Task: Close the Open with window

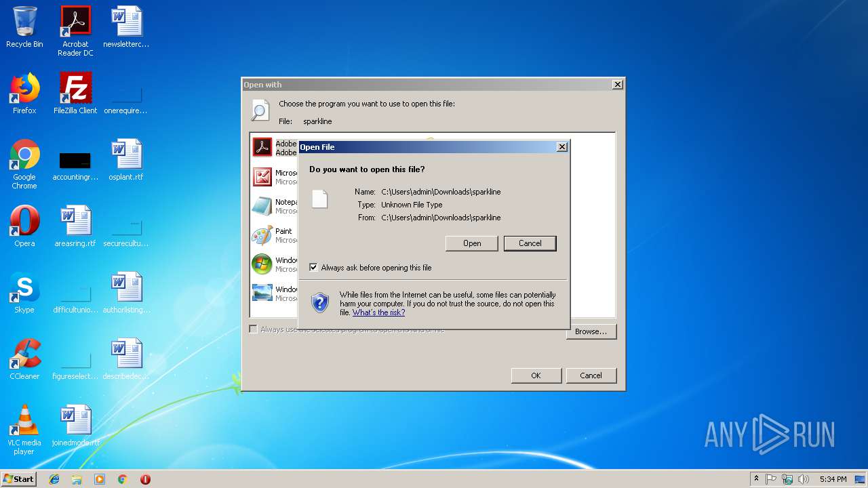Action: point(617,85)
